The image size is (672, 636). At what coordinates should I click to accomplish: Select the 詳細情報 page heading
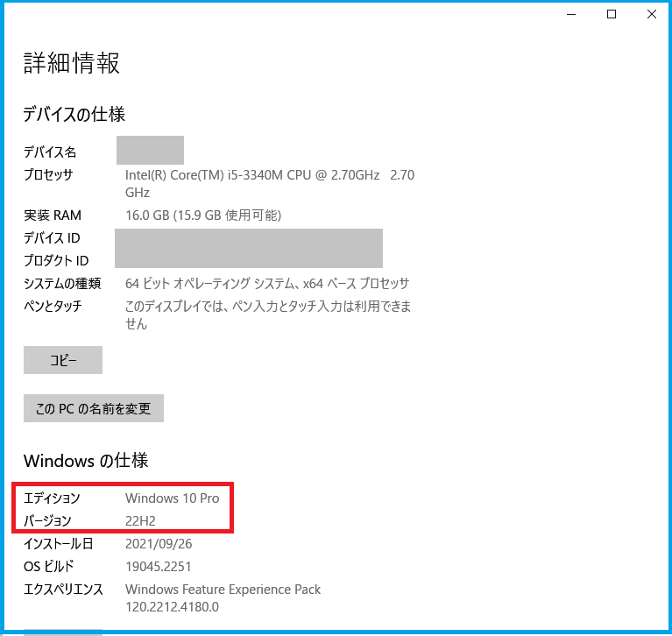(x=72, y=63)
